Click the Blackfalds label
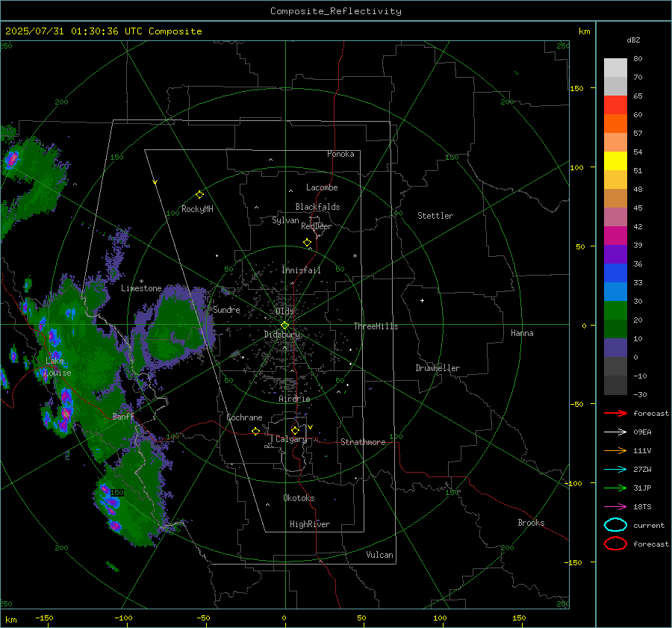This screenshot has height=628, width=672. click(317, 207)
